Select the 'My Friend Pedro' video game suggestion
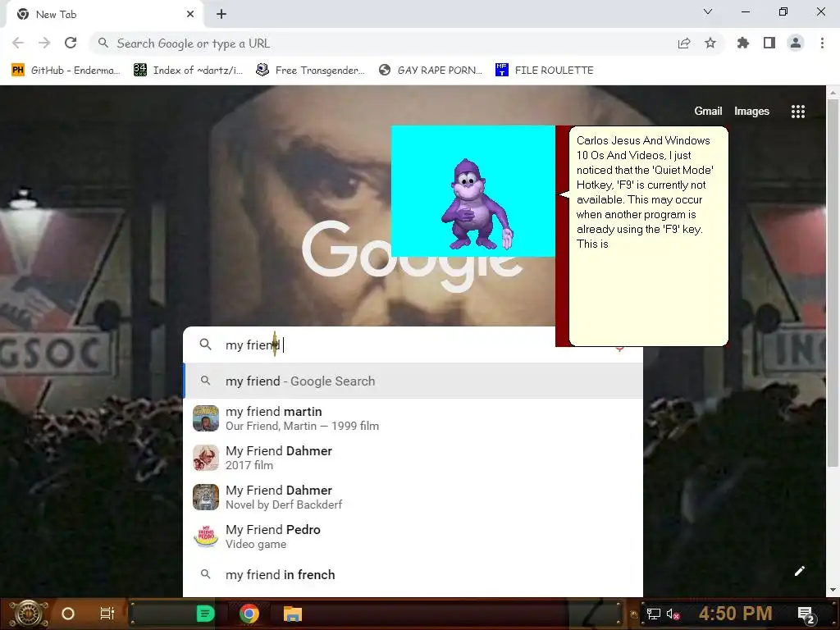This screenshot has height=630, width=840. (x=413, y=536)
